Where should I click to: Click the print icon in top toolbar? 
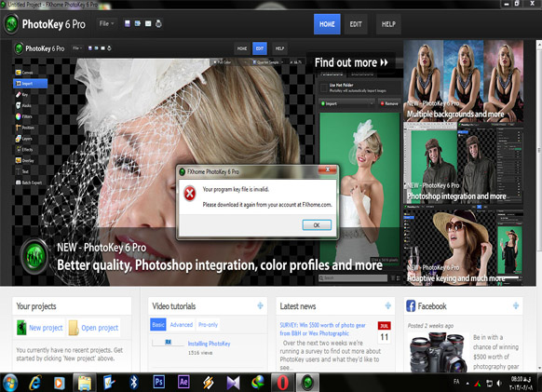tap(158, 23)
